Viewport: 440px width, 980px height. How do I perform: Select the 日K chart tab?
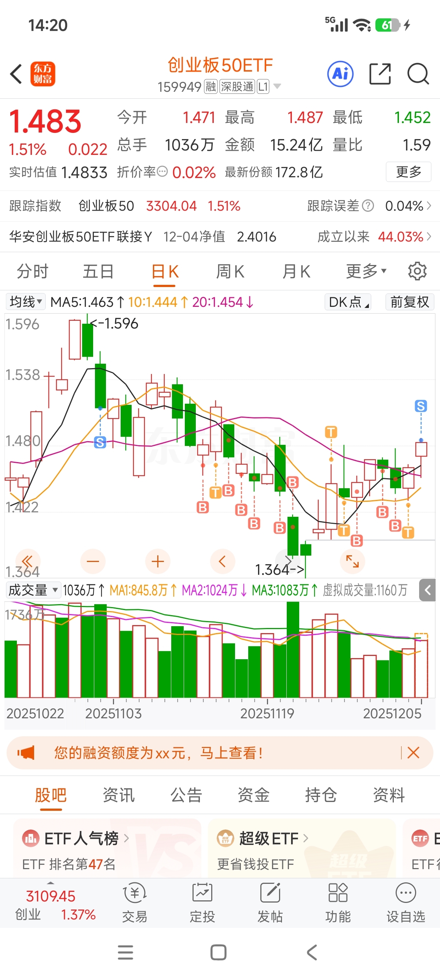[165, 271]
